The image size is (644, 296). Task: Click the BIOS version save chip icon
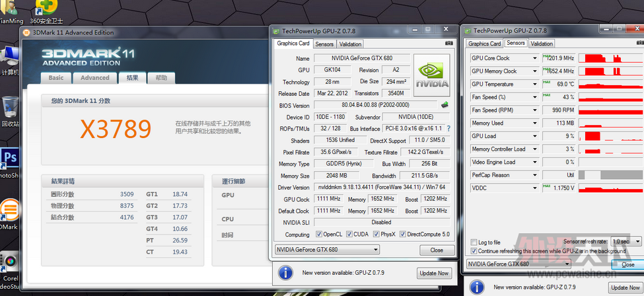(445, 105)
